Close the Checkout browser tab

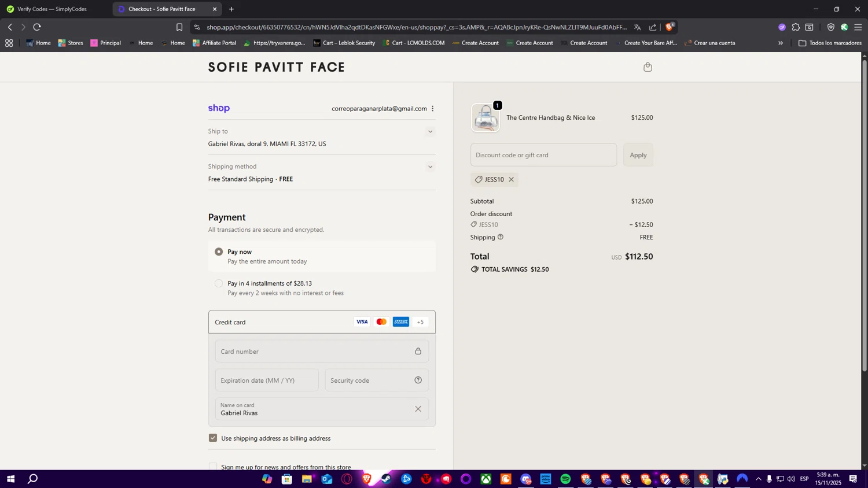tap(215, 9)
